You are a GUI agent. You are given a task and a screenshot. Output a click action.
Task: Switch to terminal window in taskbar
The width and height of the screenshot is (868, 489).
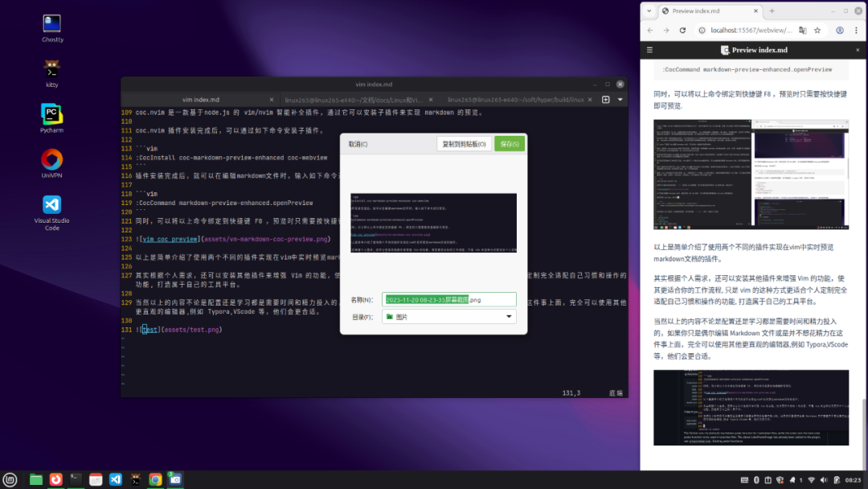(76, 479)
